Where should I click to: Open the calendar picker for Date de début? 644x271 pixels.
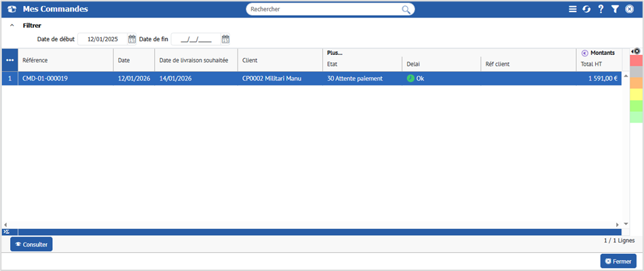pos(132,39)
